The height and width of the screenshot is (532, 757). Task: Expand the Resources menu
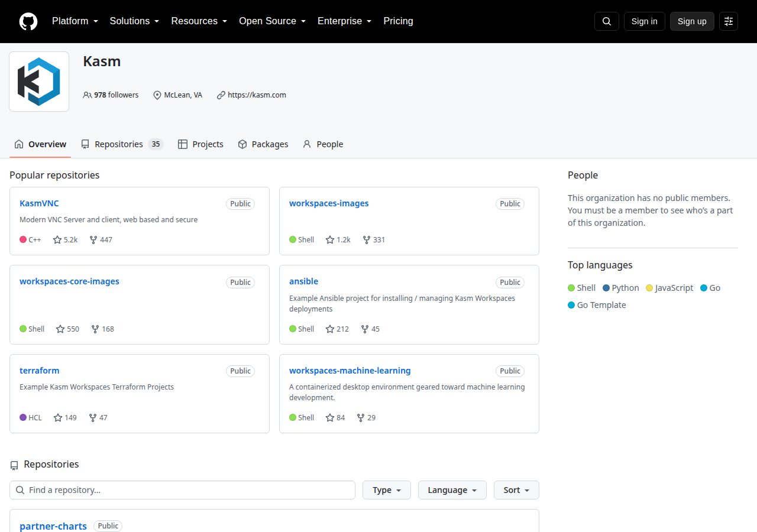(x=199, y=21)
